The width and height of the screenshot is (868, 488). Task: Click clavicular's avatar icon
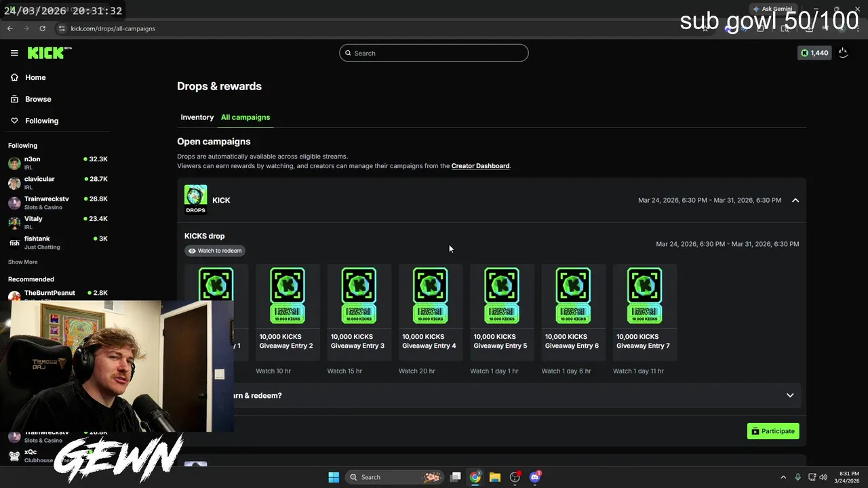click(x=14, y=183)
